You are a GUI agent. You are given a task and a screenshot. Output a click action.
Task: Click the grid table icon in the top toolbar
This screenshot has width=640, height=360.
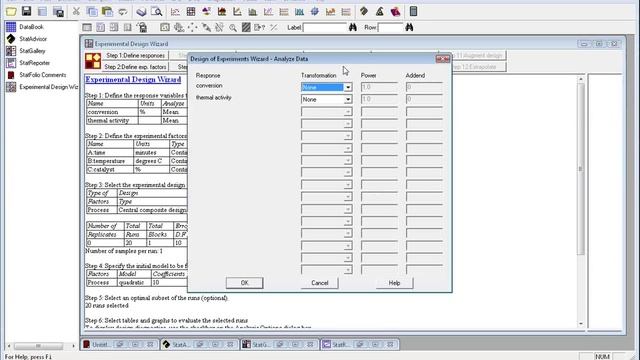191,11
